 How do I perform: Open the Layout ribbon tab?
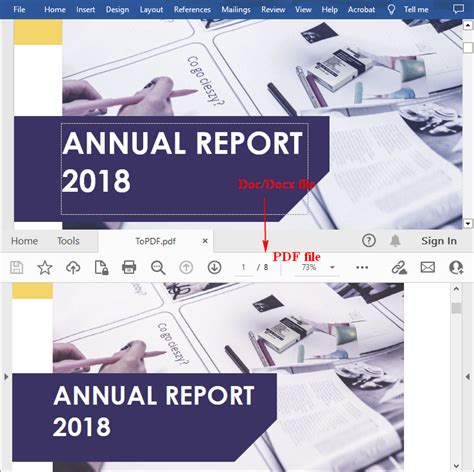pos(151,9)
